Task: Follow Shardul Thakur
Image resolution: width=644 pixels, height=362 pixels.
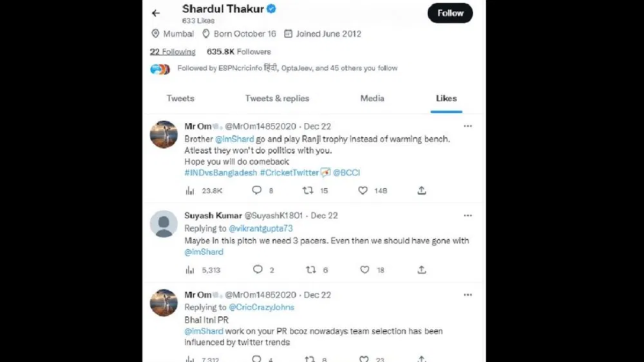Action: pos(450,13)
